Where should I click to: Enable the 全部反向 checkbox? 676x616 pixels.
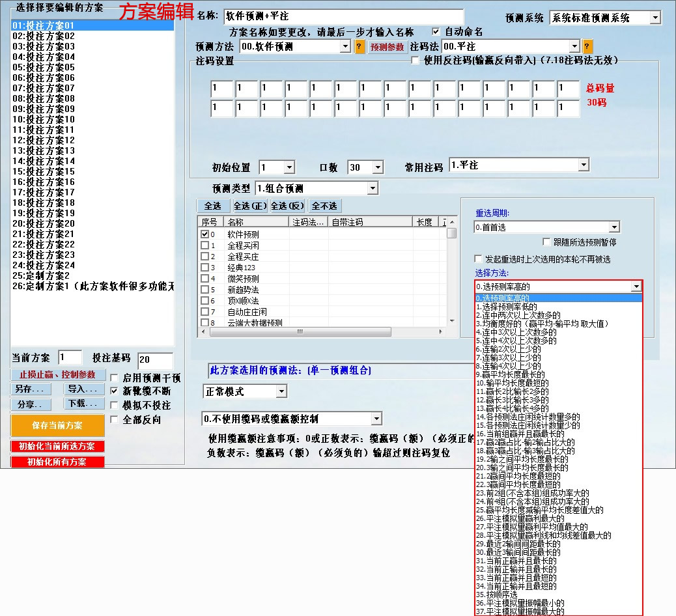pos(115,420)
